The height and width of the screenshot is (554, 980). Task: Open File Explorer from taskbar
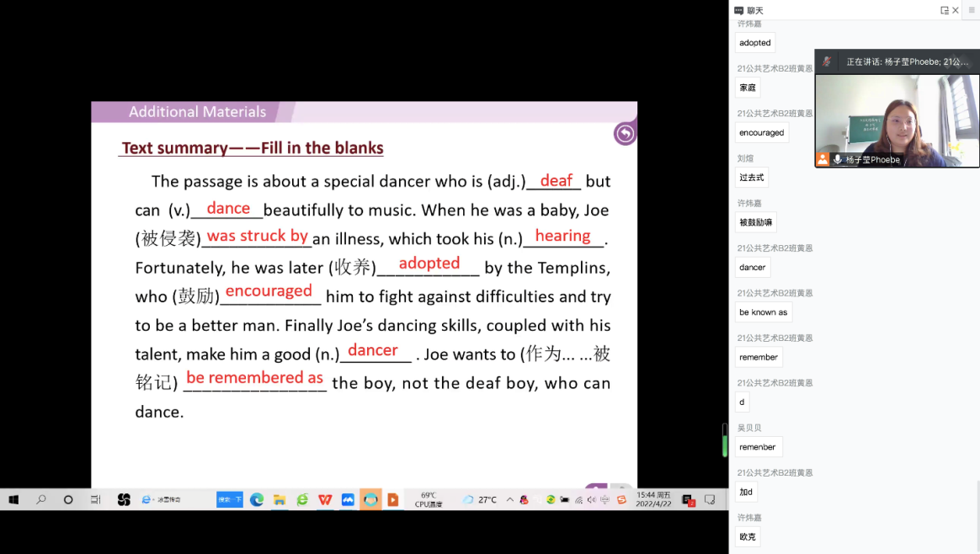tap(280, 499)
